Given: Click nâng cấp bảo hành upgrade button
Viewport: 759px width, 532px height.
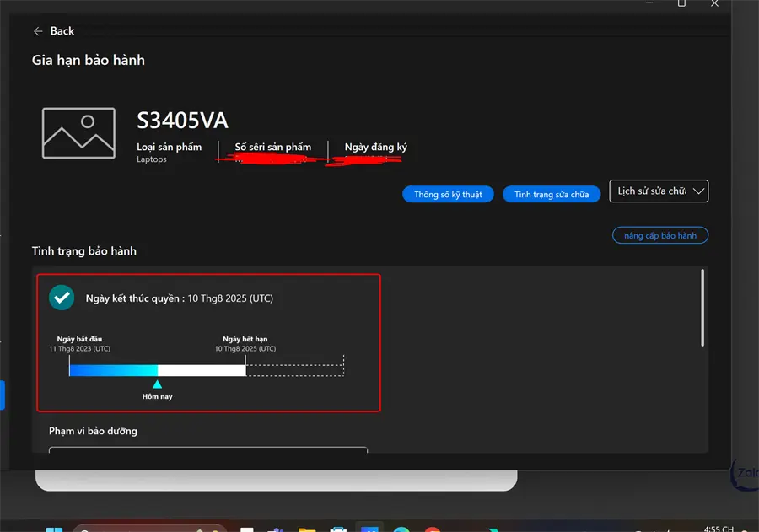Looking at the screenshot, I should pyautogui.click(x=660, y=235).
